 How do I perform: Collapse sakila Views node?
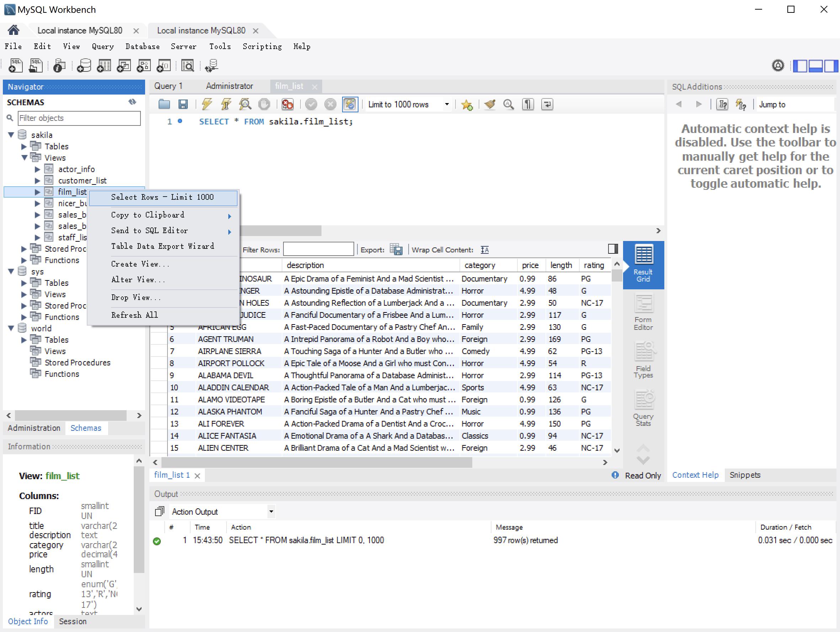click(24, 157)
